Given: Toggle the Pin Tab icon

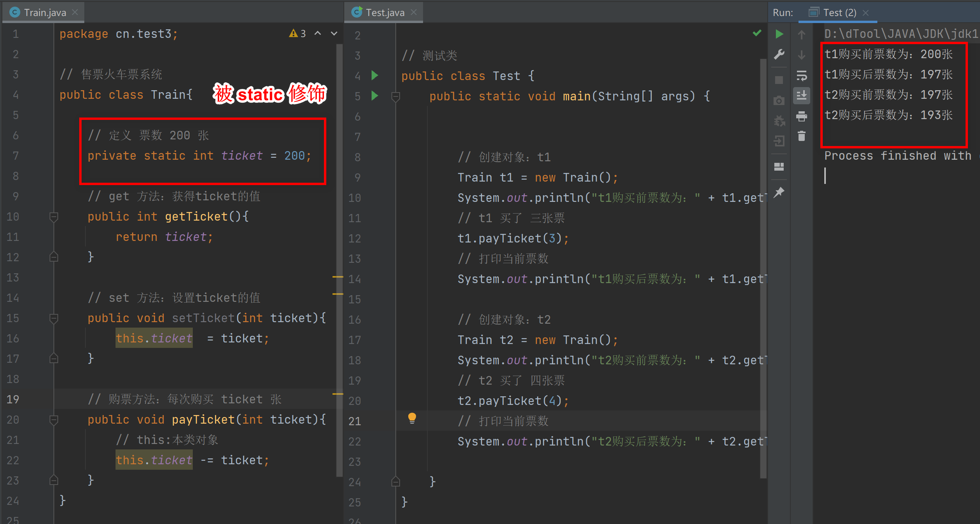Looking at the screenshot, I should [x=779, y=192].
